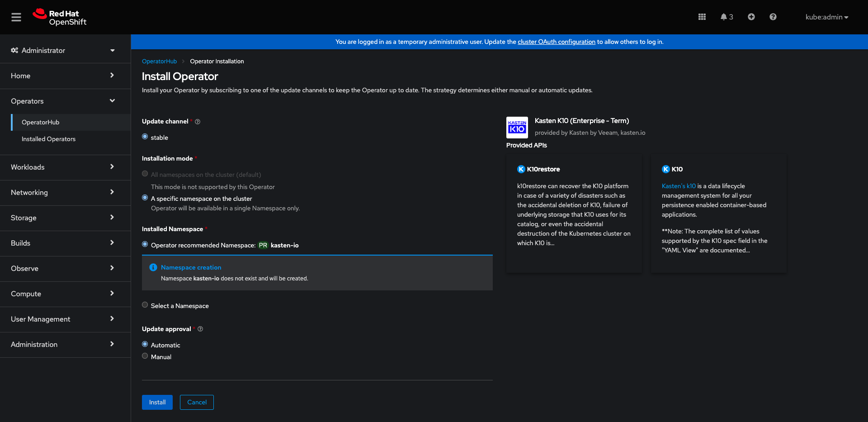Expand the Storage section
868x422 pixels.
(x=65, y=218)
